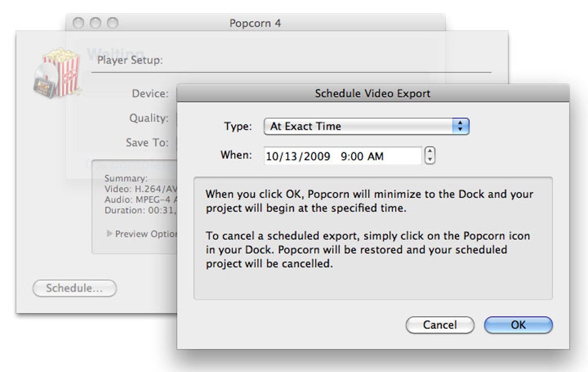The width and height of the screenshot is (588, 372).
Task: Select the year 2009 in the When field
Action: coord(315,156)
